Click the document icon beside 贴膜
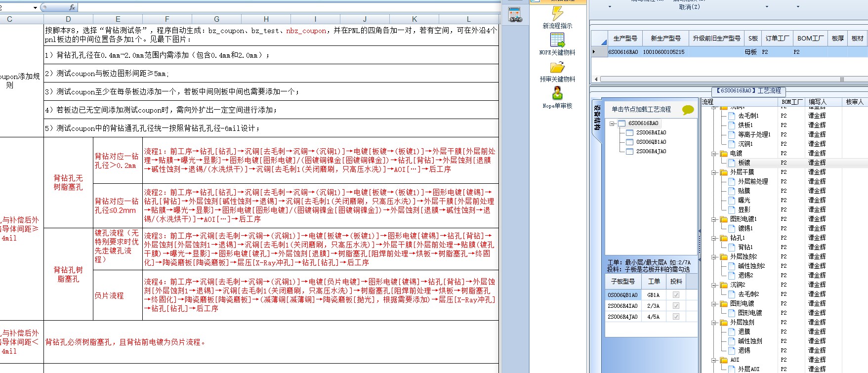 coord(732,191)
